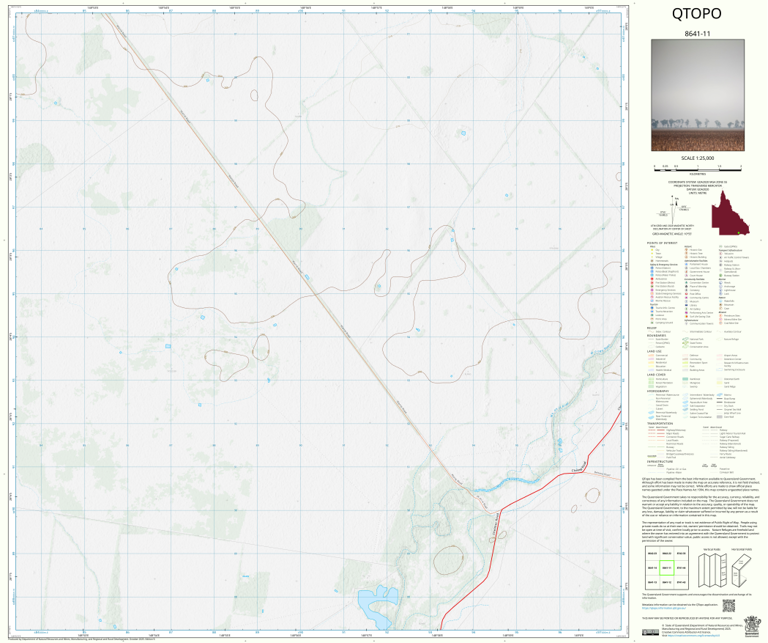Viewport: 768px width, 643px height.
Task: Click the INFRASTRUCTURE legend heading
Action: [660, 461]
